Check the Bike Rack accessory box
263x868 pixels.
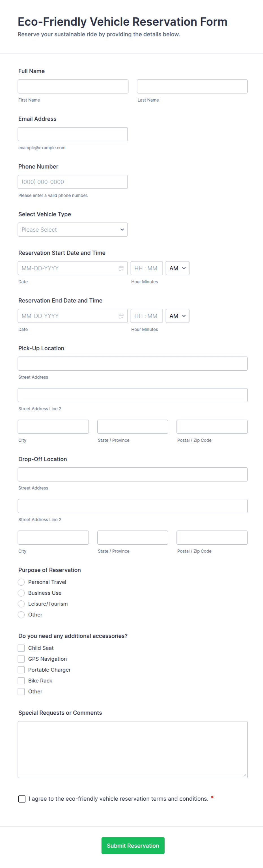[21, 681]
